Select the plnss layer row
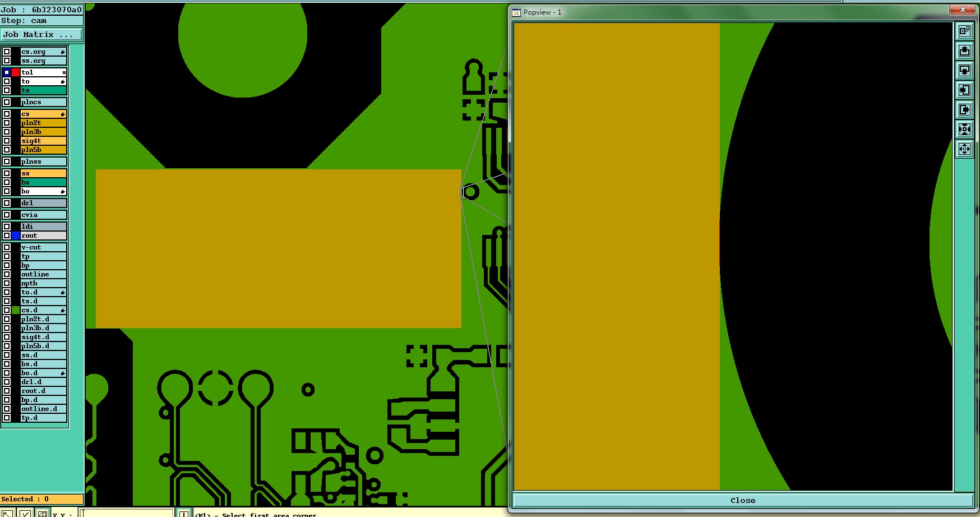The width and height of the screenshot is (980, 517). (x=44, y=161)
